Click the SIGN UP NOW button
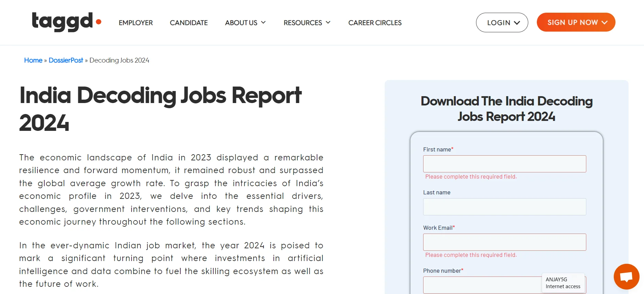The width and height of the screenshot is (644, 294). pyautogui.click(x=576, y=22)
